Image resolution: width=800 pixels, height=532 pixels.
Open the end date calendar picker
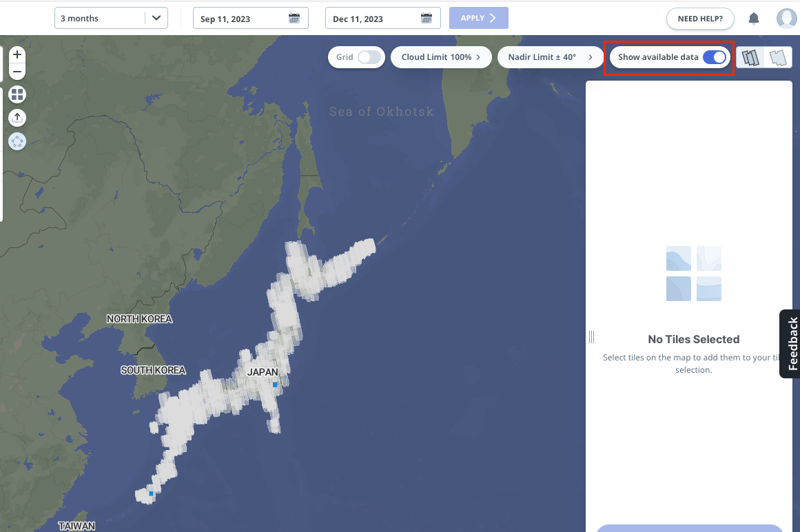coord(427,19)
